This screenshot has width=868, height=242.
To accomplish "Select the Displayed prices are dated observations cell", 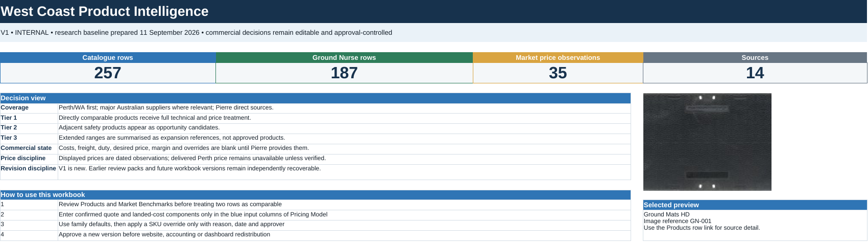I will tap(344, 159).
